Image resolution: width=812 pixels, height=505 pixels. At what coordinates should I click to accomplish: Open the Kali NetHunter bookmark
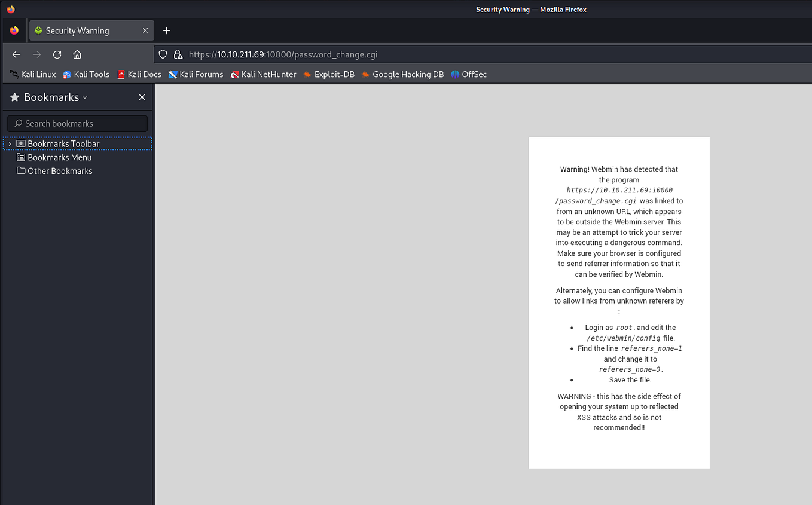coord(263,74)
